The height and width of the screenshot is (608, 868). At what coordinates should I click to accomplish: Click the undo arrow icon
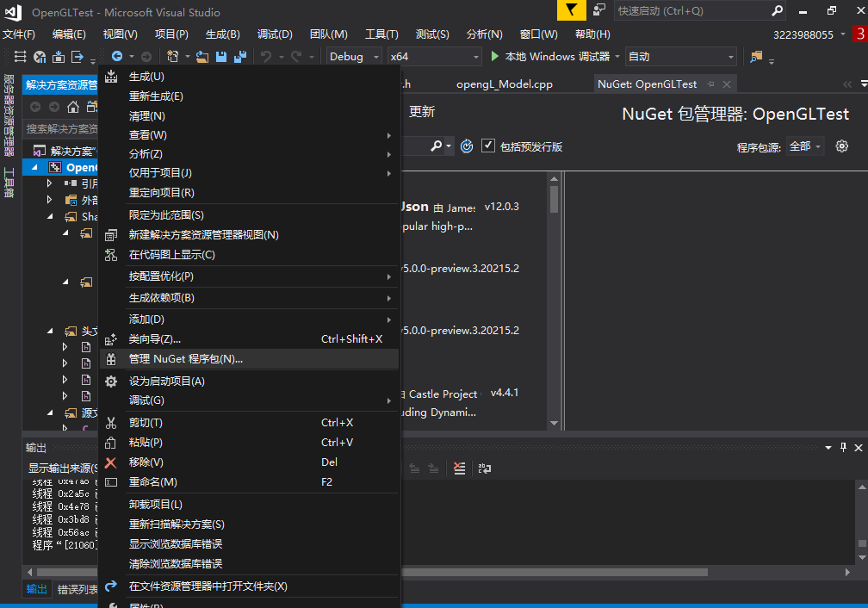266,57
